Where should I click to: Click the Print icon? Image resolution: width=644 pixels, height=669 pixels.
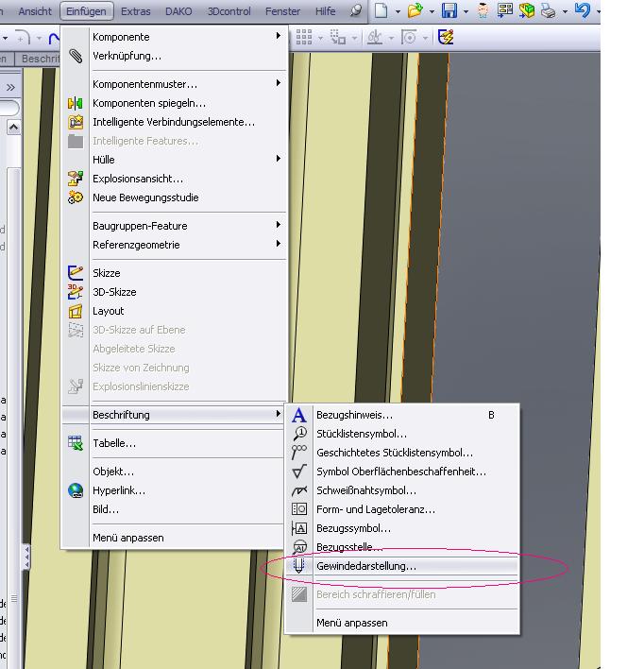point(548,10)
